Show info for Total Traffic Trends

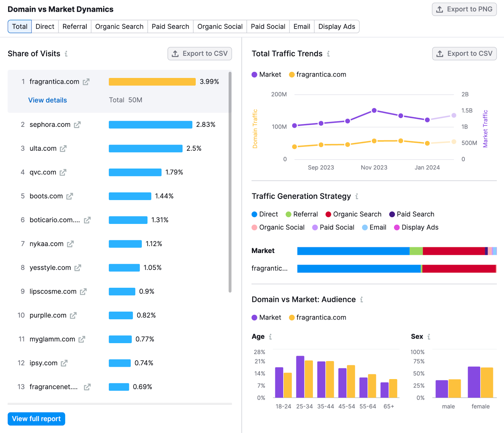pos(328,54)
